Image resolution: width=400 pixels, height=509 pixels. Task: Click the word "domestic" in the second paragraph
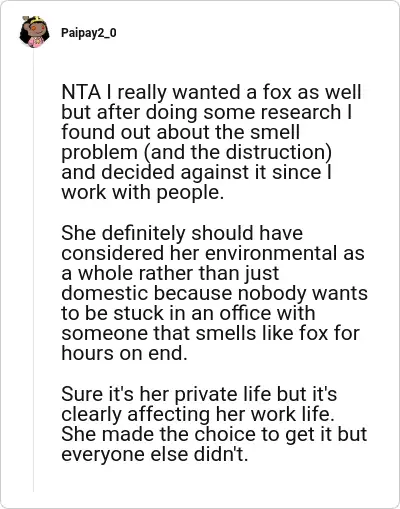(105, 293)
